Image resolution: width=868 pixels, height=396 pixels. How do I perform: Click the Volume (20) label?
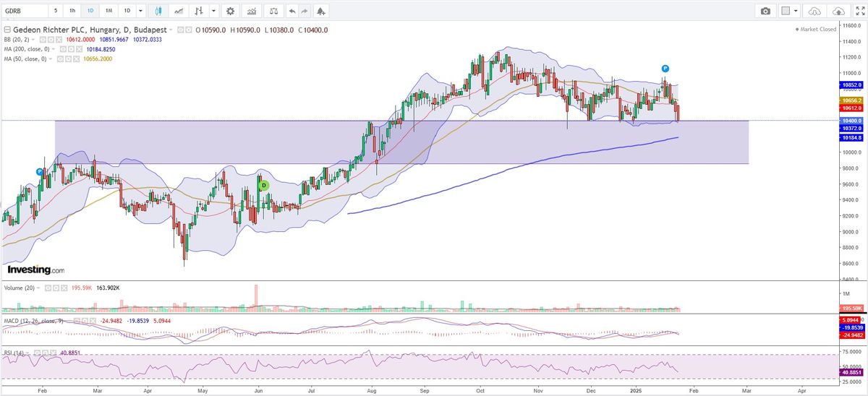[19, 288]
